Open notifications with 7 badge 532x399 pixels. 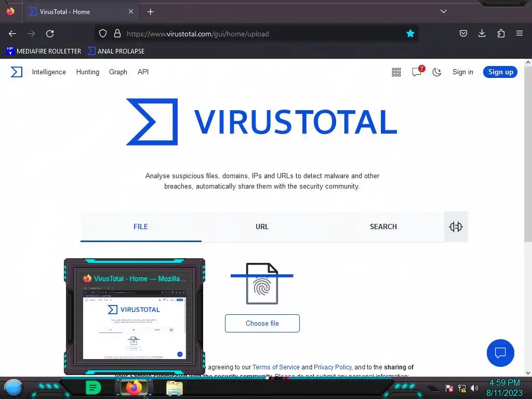[417, 71]
